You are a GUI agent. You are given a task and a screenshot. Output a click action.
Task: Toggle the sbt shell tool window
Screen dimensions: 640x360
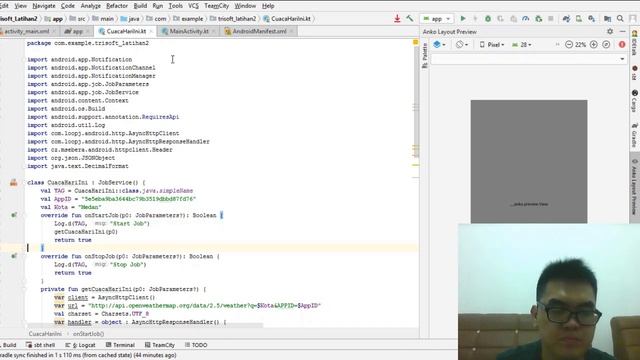point(40,345)
